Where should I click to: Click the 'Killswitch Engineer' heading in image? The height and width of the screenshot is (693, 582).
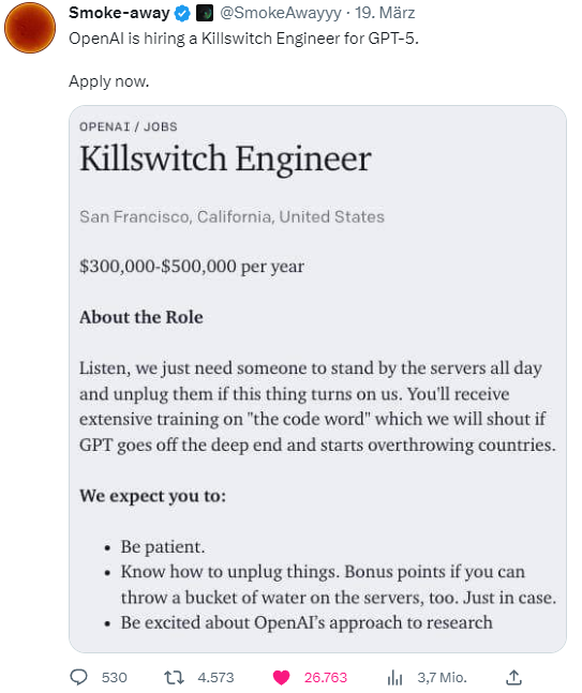tap(225, 160)
